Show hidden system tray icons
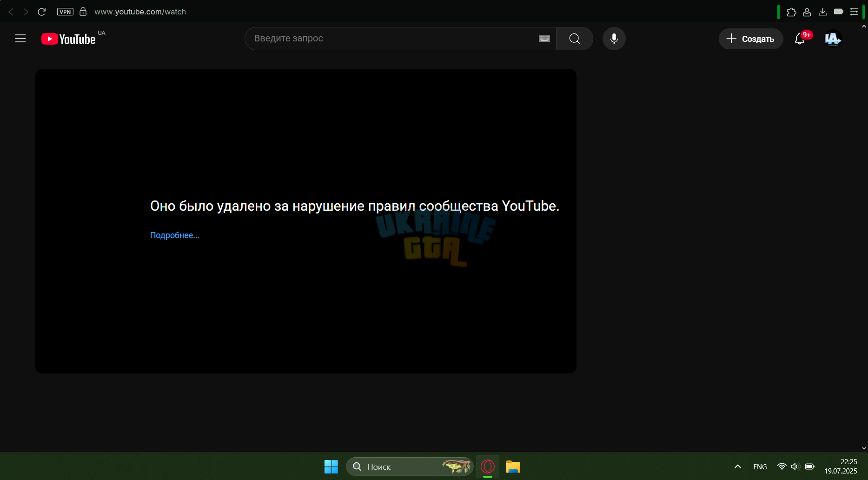 [738, 467]
